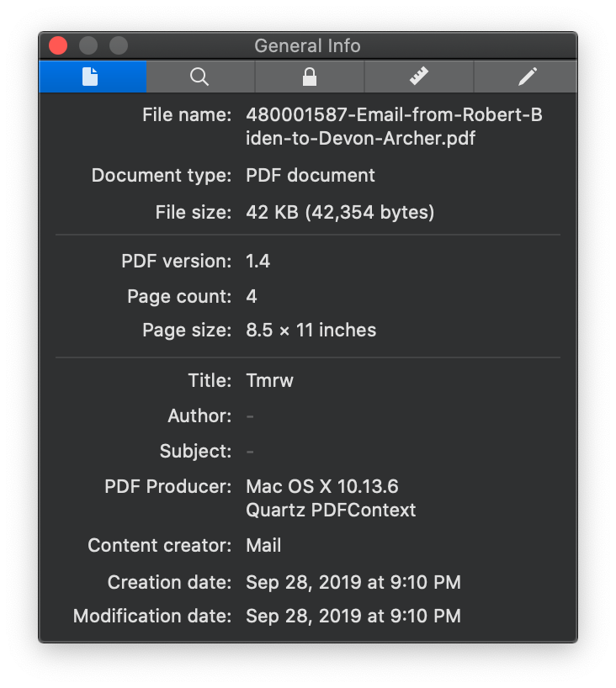Click the PDF version 1.4 value
The width and height of the screenshot is (616, 688).
tap(258, 261)
